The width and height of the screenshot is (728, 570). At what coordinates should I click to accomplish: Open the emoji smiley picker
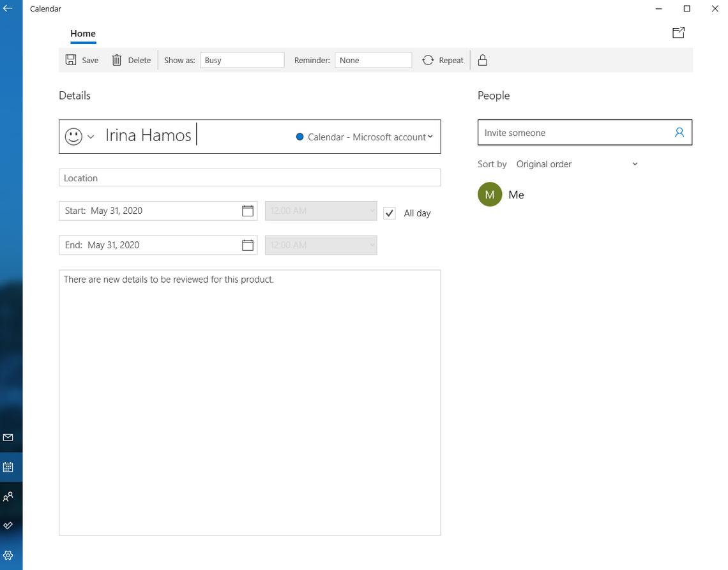[73, 137]
